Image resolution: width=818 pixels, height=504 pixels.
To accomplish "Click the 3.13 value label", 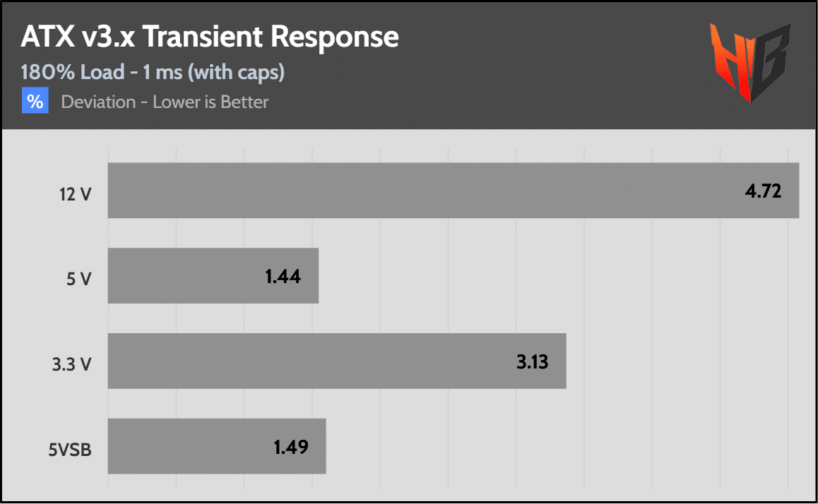I will coord(533,361).
